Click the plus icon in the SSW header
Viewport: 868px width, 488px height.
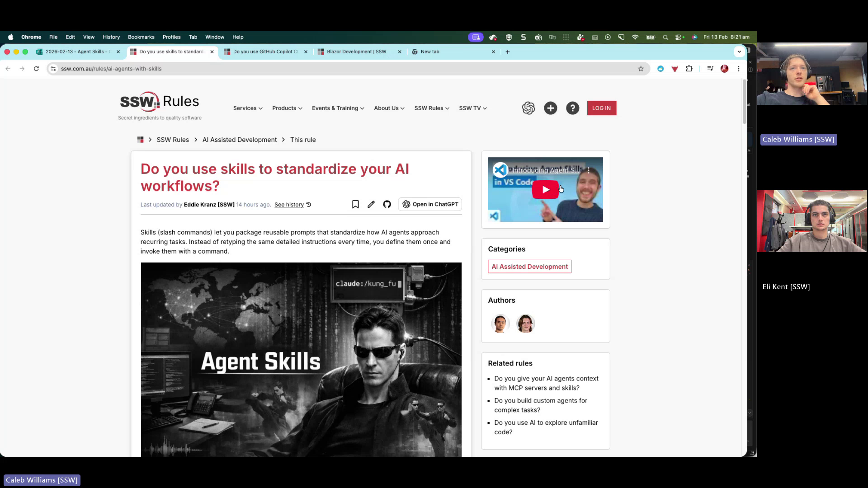point(551,108)
